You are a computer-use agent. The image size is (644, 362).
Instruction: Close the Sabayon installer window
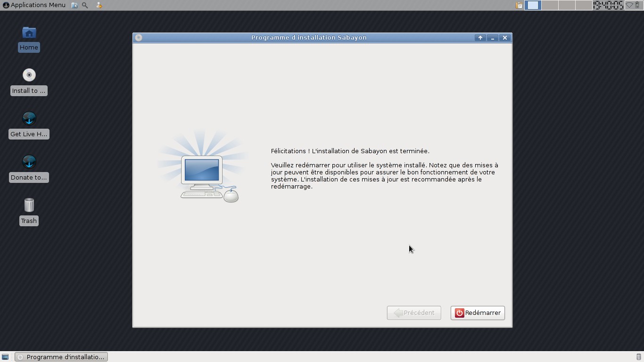pos(505,38)
